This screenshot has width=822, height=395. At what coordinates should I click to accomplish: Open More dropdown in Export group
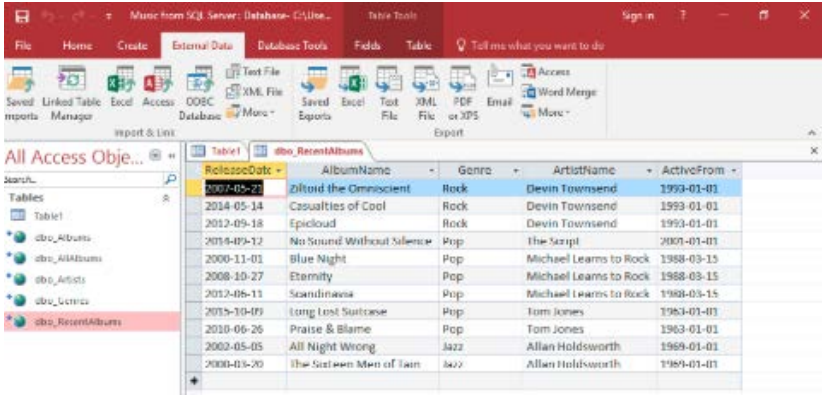point(545,112)
